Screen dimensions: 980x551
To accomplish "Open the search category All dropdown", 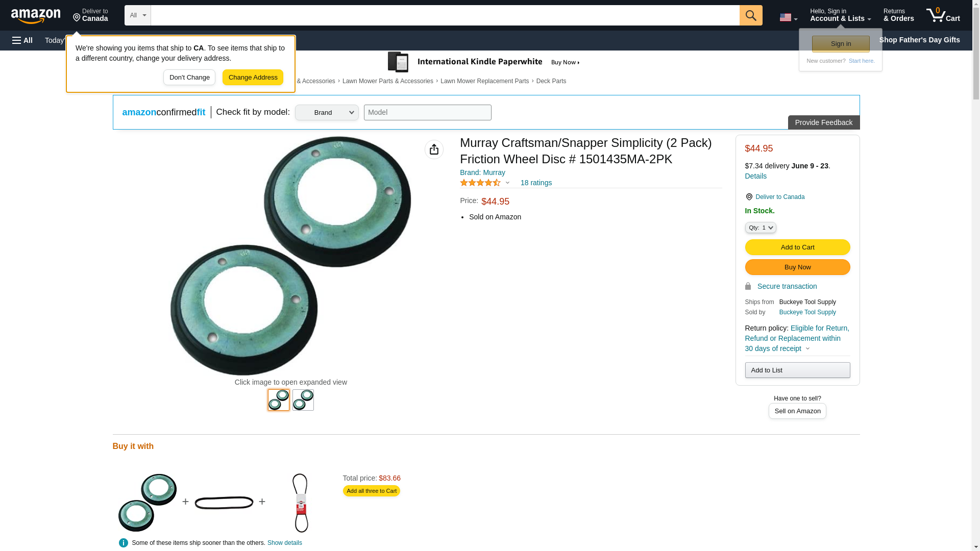I will pyautogui.click(x=138, y=15).
